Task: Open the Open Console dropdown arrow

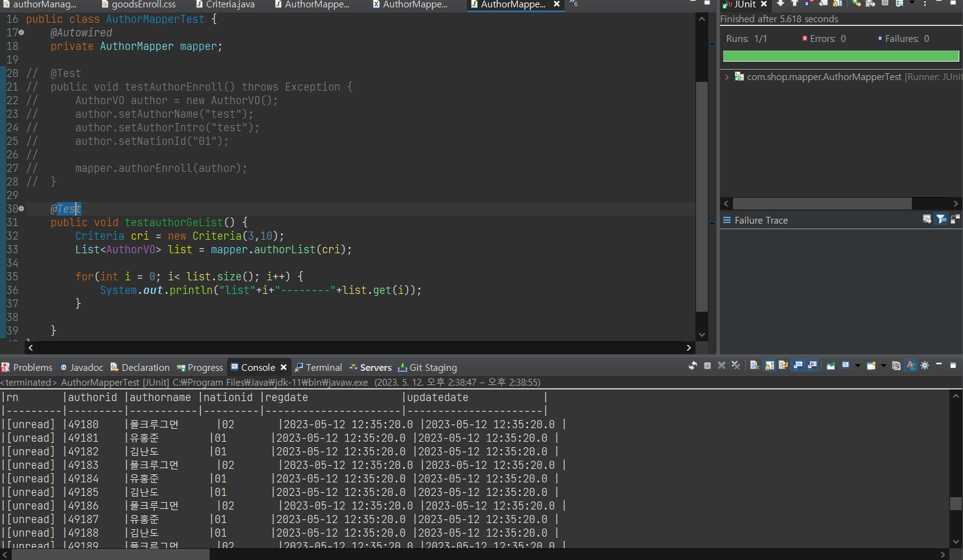Action: click(883, 366)
